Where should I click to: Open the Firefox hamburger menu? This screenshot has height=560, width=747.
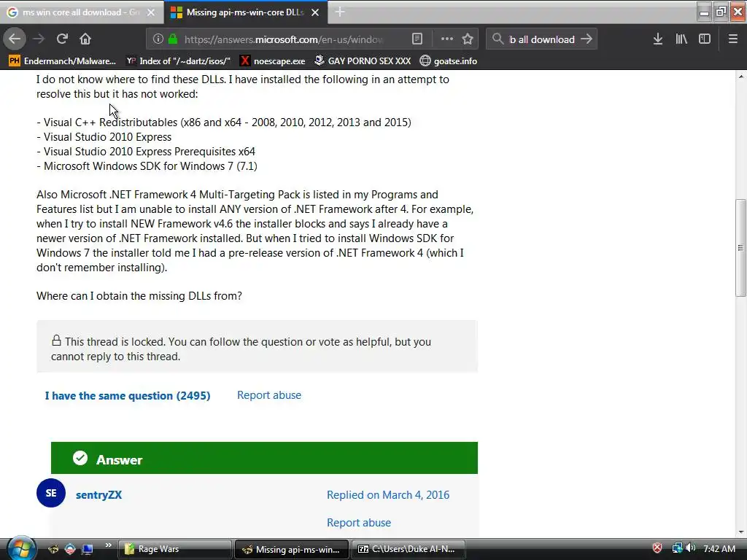[x=732, y=39]
